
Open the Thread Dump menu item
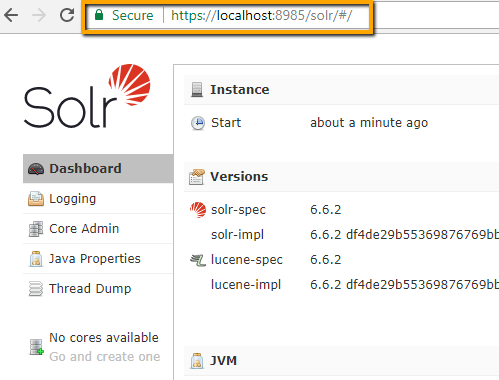click(98, 289)
